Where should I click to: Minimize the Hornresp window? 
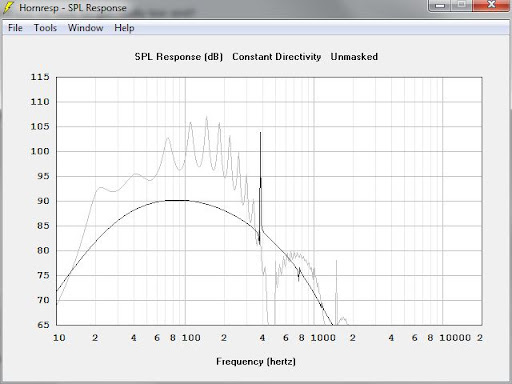(x=440, y=5)
